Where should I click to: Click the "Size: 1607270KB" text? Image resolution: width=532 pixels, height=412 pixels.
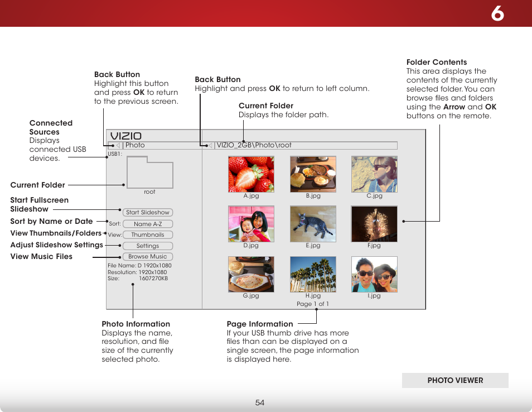[x=138, y=279]
